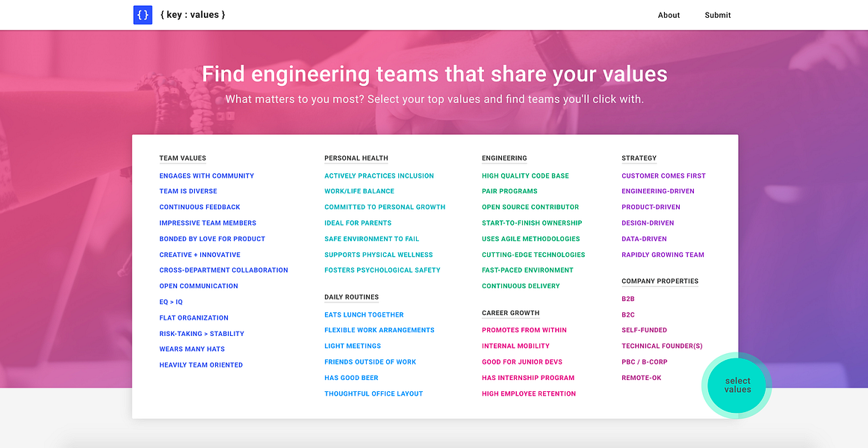The height and width of the screenshot is (448, 868).
Task: Select the Work/Life Balance value
Action: [360, 191]
